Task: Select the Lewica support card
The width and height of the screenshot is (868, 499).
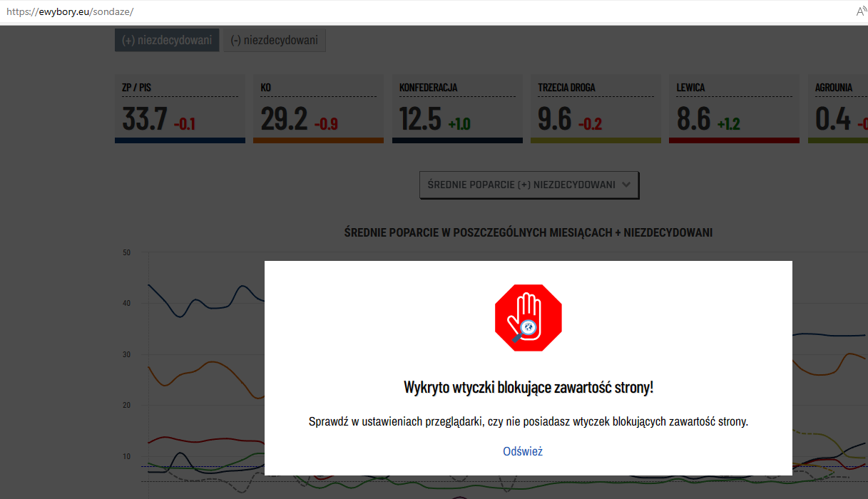Action: point(734,108)
